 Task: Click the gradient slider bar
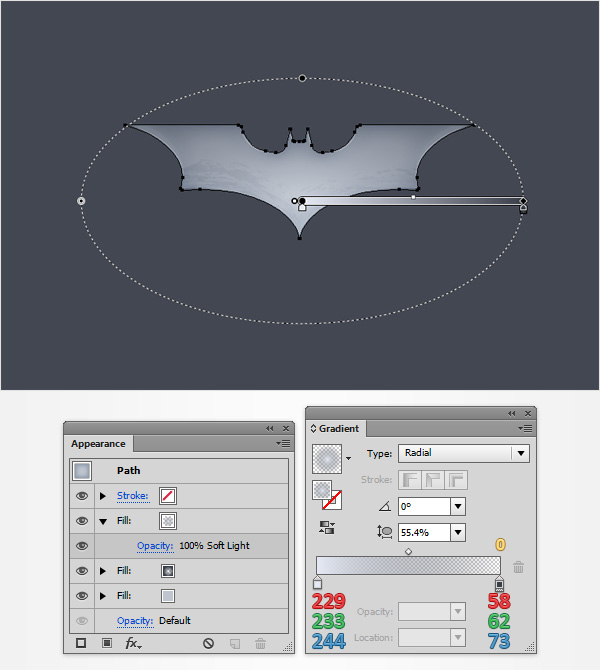408,565
